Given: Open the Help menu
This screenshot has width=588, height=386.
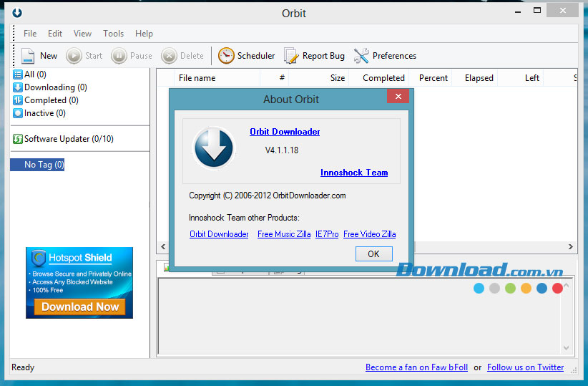Looking at the screenshot, I should pyautogui.click(x=144, y=34).
